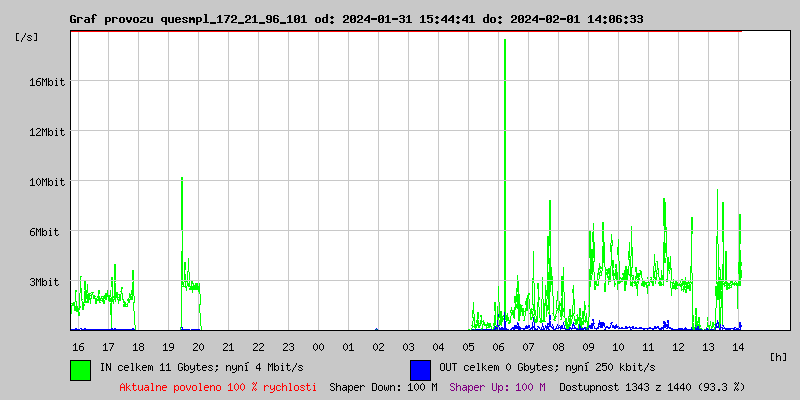Select hour marker 06 on time axis
The image size is (800, 400).
tap(498, 346)
